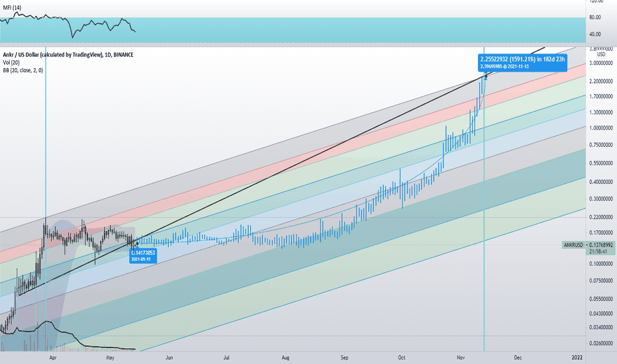Click the 0.55000000 price axis value

(x=601, y=163)
